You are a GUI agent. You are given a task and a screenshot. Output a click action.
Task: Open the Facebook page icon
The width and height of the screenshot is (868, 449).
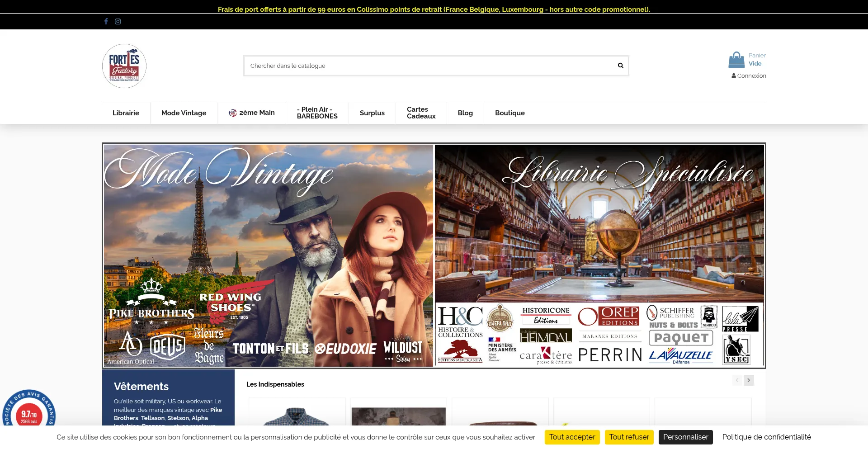point(106,21)
